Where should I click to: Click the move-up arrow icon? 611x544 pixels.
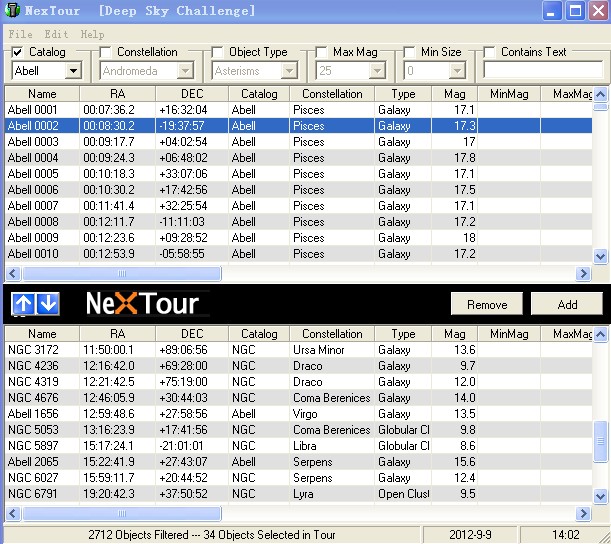tap(23, 304)
